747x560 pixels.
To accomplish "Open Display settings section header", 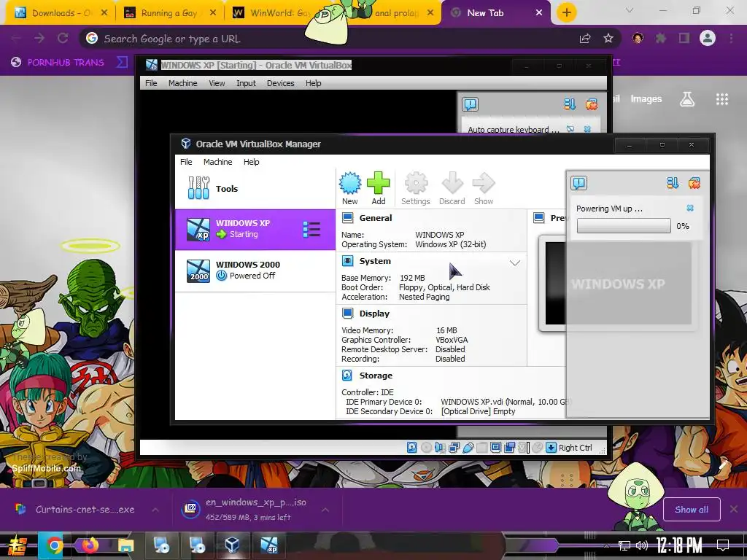I will (374, 314).
